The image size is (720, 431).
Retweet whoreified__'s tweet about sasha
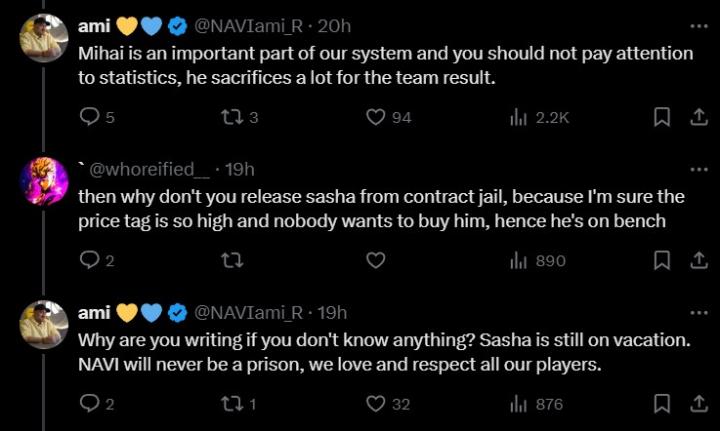coord(231,260)
